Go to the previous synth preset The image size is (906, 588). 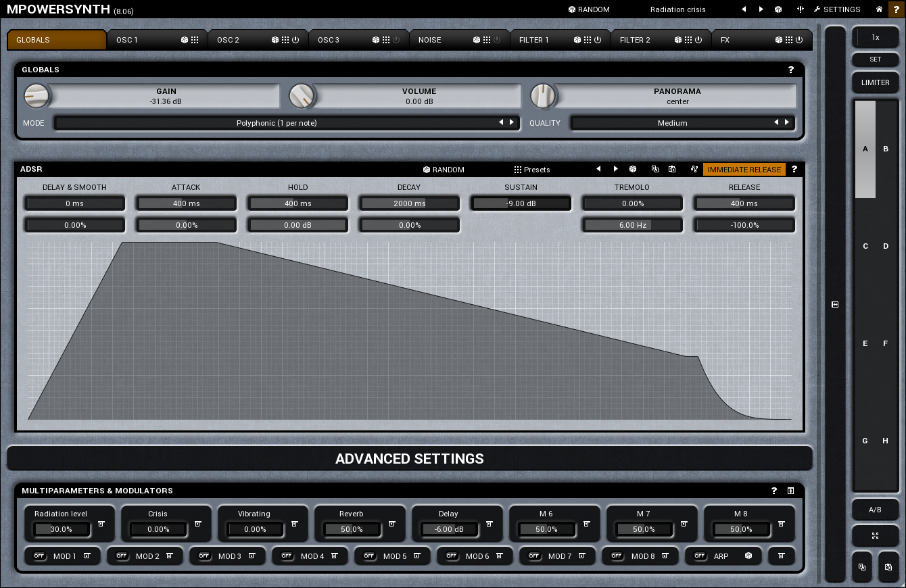(x=744, y=9)
